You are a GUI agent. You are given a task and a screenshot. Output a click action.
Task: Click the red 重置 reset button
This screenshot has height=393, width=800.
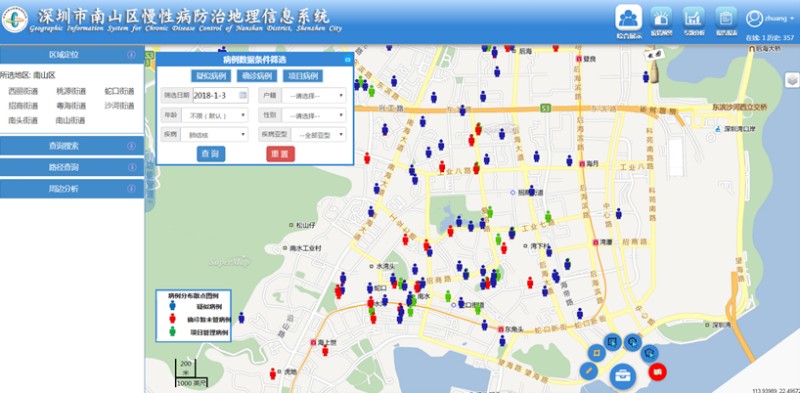280,154
